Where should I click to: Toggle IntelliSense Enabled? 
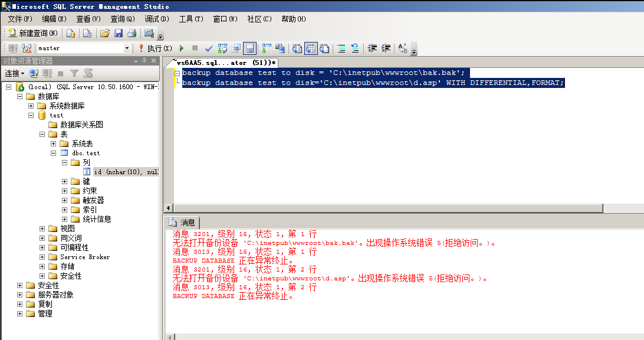[x=249, y=48]
